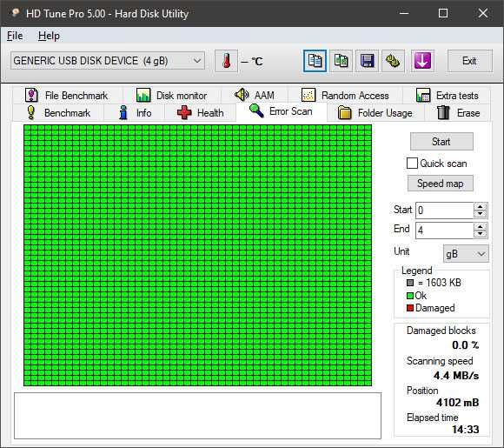Open the Help menu
This screenshot has height=448, width=504.
tap(49, 36)
